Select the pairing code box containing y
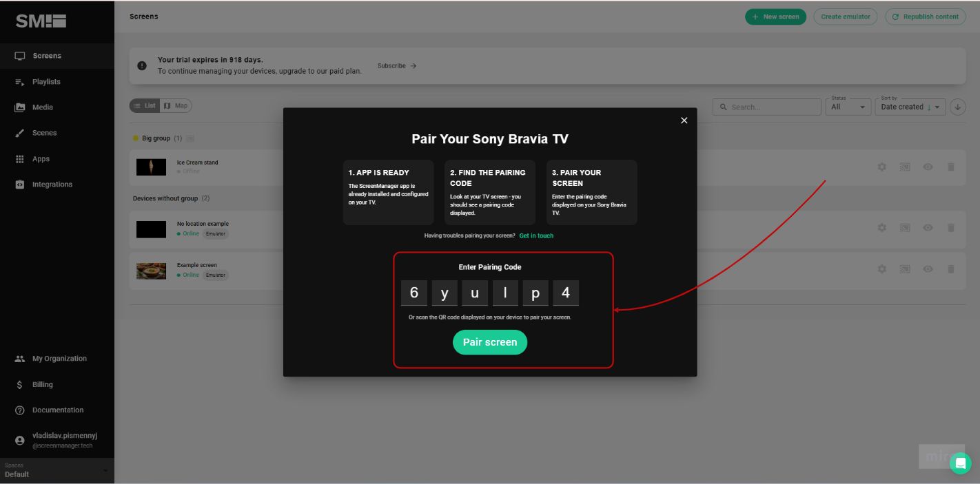The width and height of the screenshot is (980, 484). pos(445,293)
